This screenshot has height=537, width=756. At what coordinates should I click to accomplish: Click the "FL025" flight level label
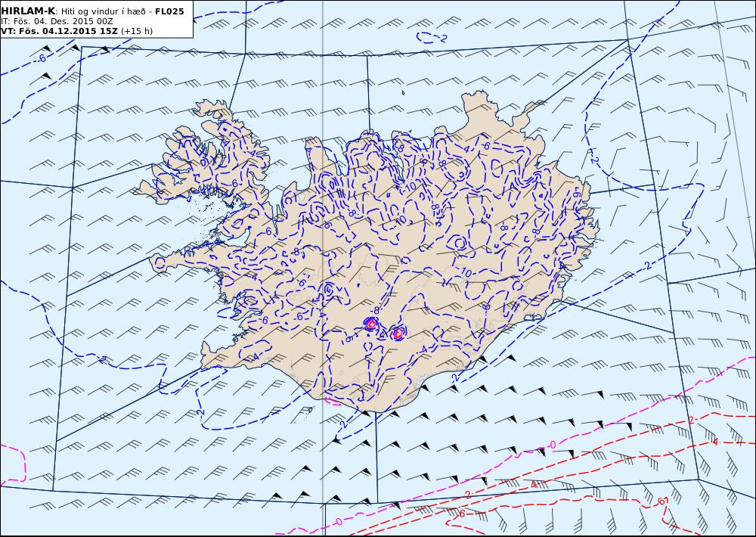click(169, 11)
